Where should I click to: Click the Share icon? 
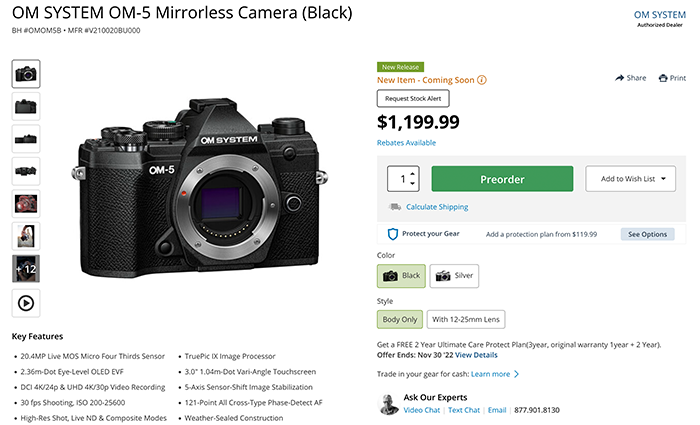coord(620,78)
